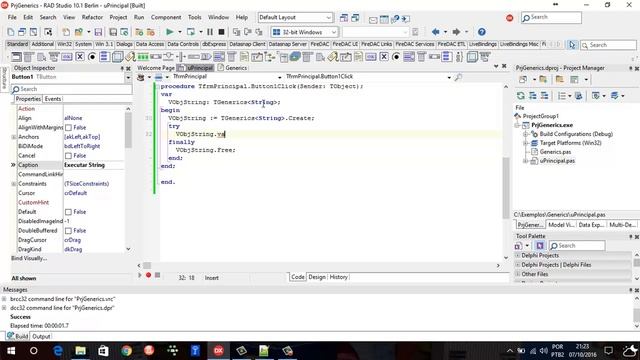
Task: Click the red record macro icon
Action: click(149, 275)
